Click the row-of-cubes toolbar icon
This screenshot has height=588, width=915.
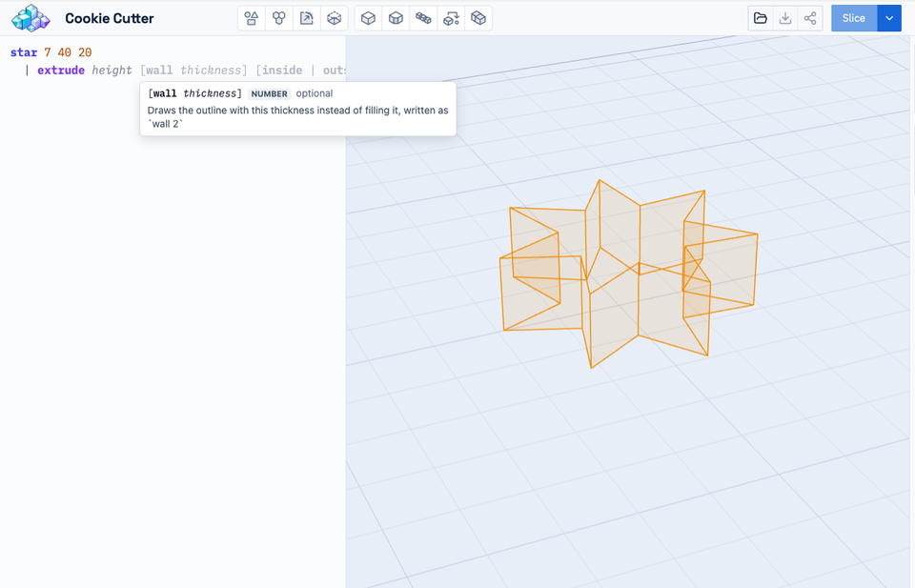pos(423,18)
